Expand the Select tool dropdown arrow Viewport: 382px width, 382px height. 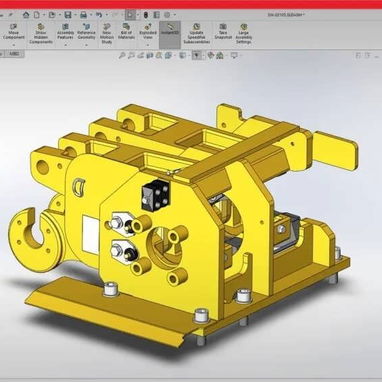[x=138, y=15]
